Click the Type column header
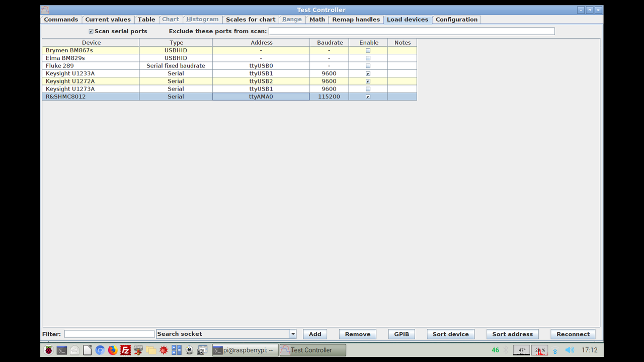This screenshot has height=362, width=644. point(176,43)
